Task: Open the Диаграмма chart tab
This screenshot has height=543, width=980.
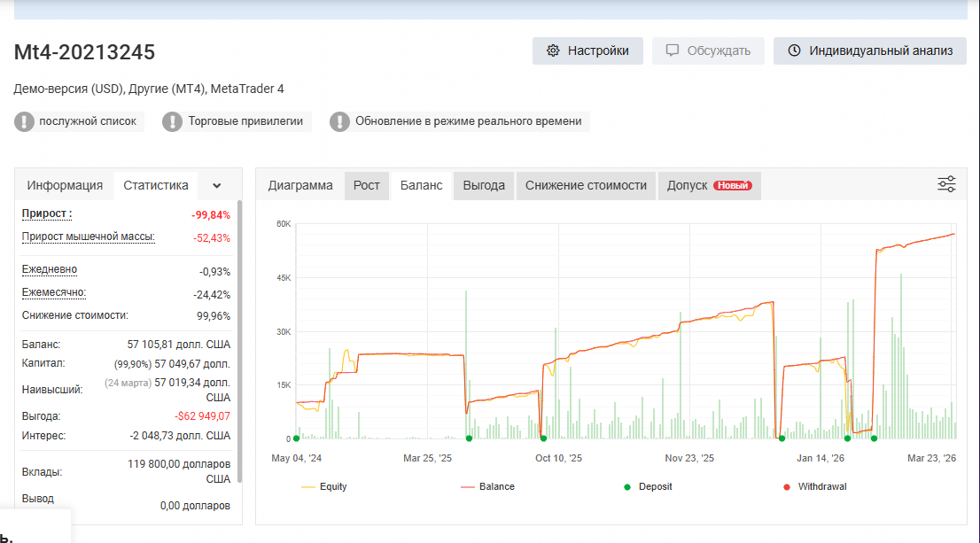Action: tap(300, 186)
